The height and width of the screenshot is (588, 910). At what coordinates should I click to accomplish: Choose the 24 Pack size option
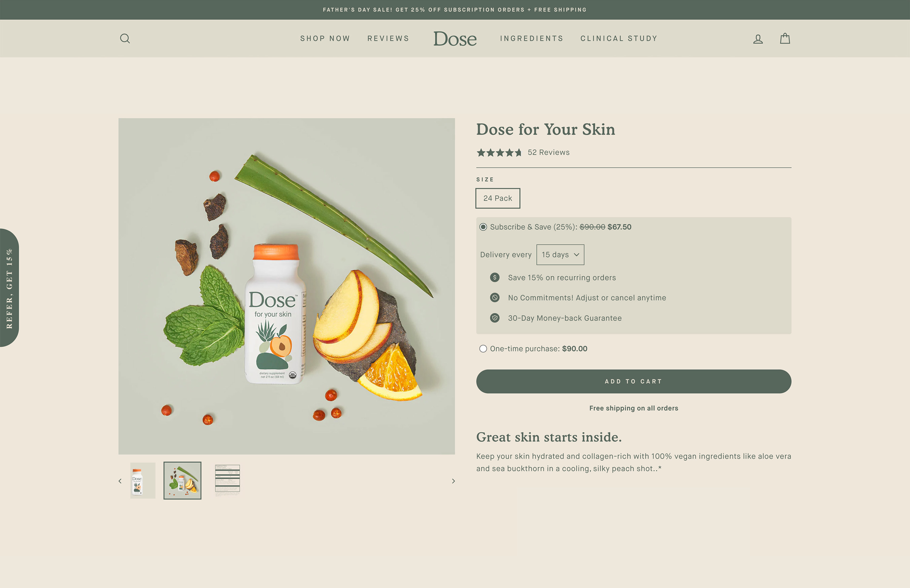[498, 198]
